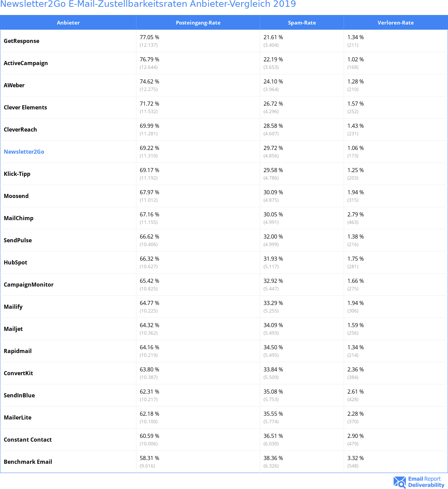Screen dimensions: 448x489
Task: Select the GetResponse provider row
Action: click(x=224, y=41)
